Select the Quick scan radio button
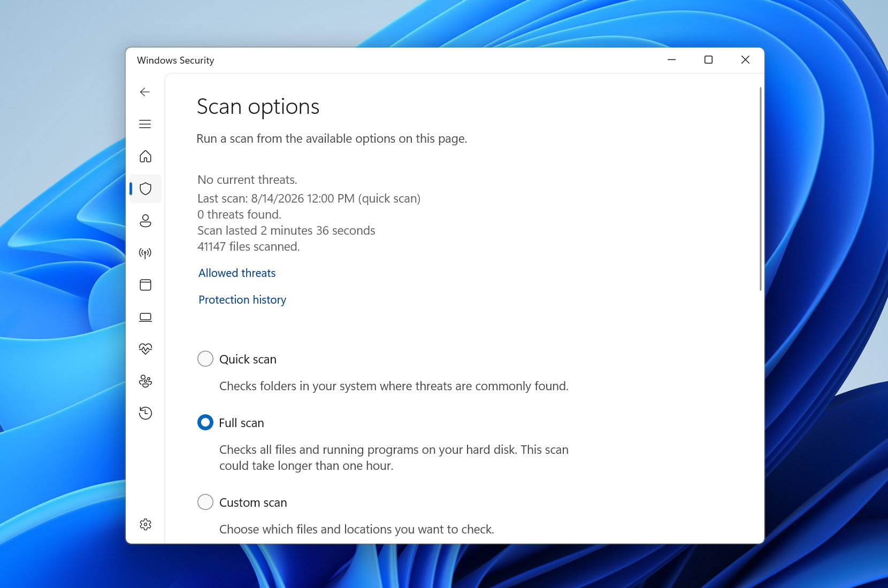The width and height of the screenshot is (888, 588). (x=205, y=359)
